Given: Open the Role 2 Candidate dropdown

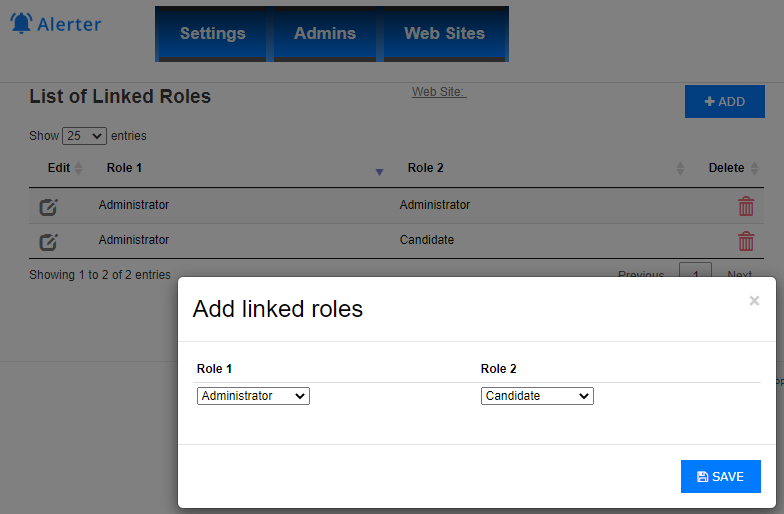Looking at the screenshot, I should coord(537,396).
